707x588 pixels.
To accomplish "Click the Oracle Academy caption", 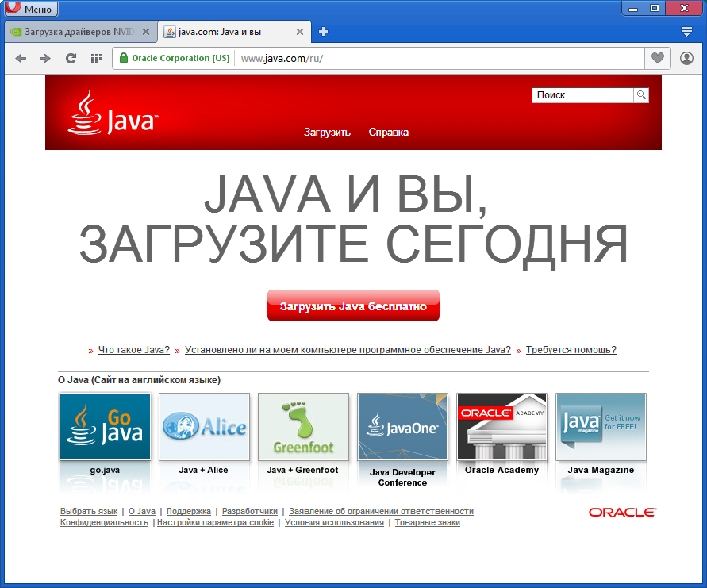I will (x=501, y=470).
